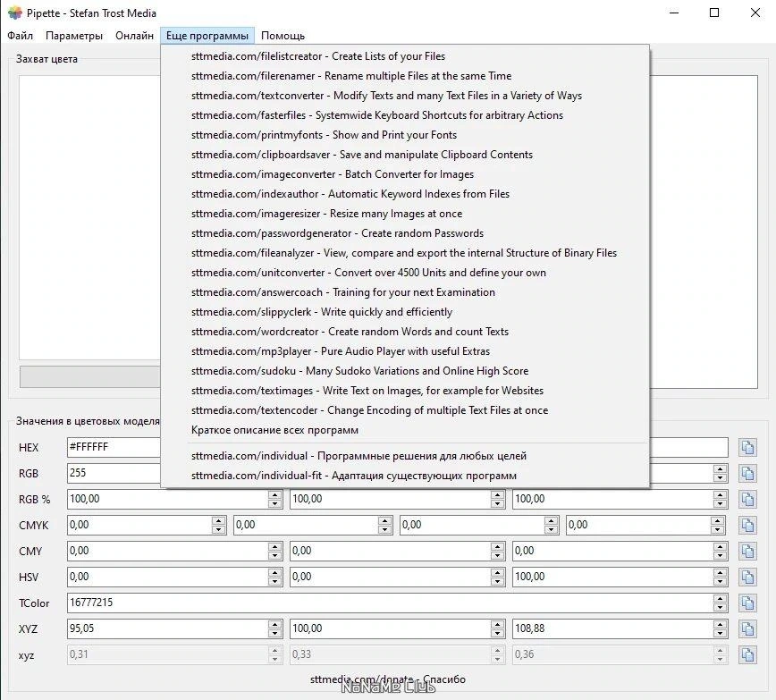Open the Файл menu
The width and height of the screenshot is (776, 700).
pos(21,36)
